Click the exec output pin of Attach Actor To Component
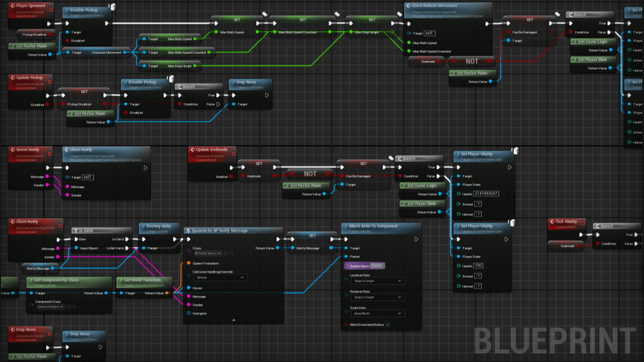Image resolution: width=644 pixels, height=362 pixels. 416,239
